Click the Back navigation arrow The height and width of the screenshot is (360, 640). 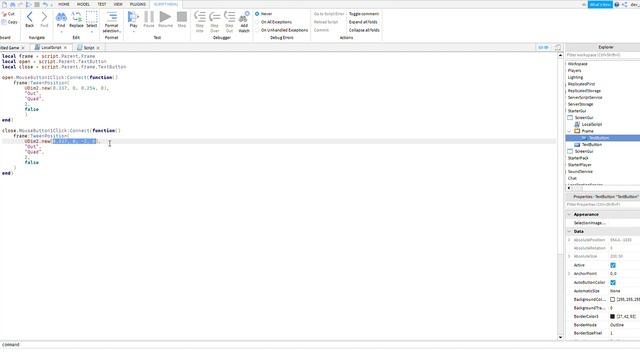[29, 17]
